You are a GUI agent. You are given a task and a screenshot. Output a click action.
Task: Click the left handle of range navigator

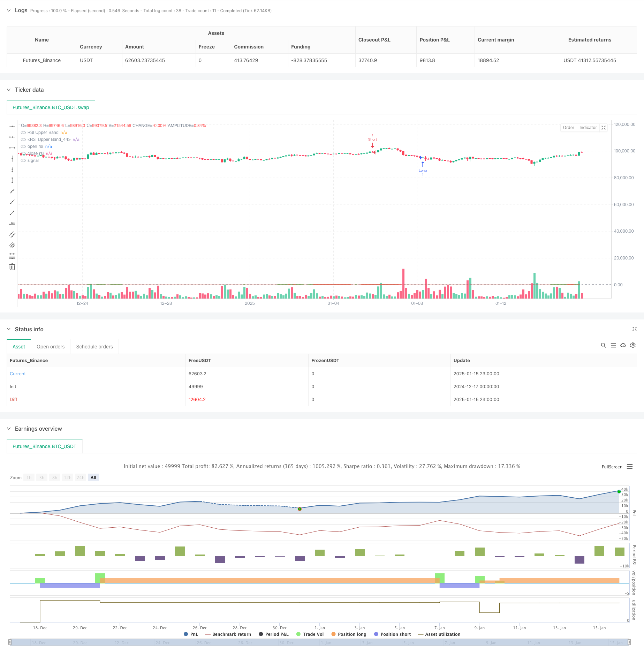10,642
